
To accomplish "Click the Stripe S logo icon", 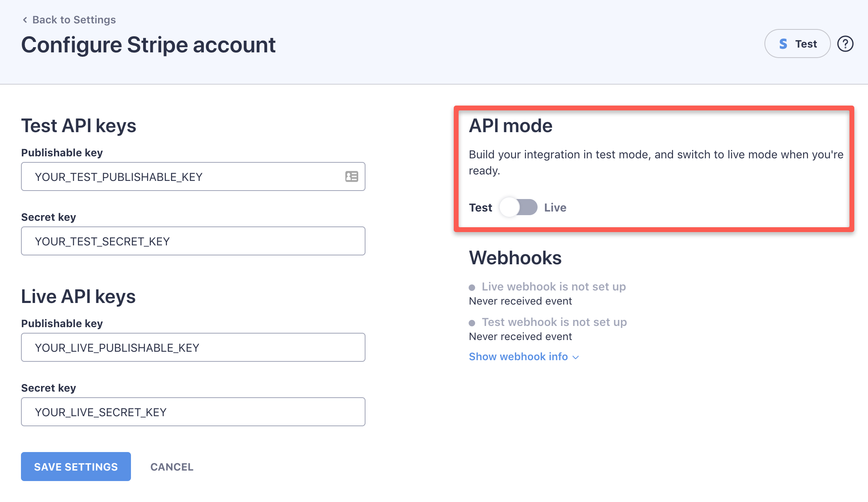I will coord(783,44).
